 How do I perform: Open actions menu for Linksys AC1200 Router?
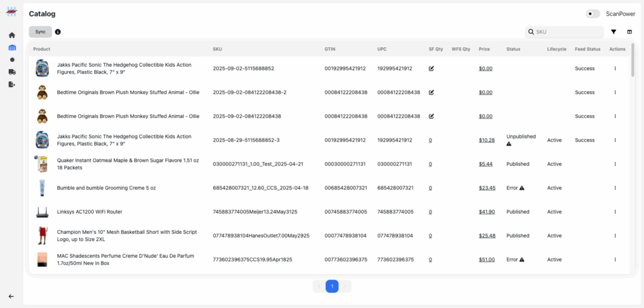(615, 212)
